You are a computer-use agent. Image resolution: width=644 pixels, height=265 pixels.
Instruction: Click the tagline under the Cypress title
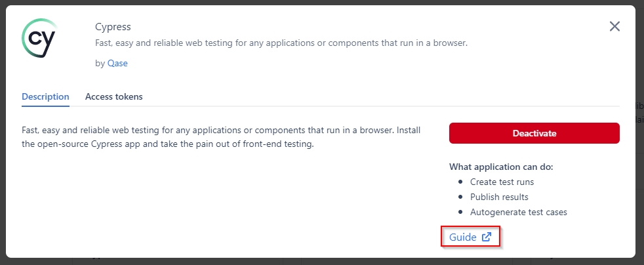(x=281, y=43)
